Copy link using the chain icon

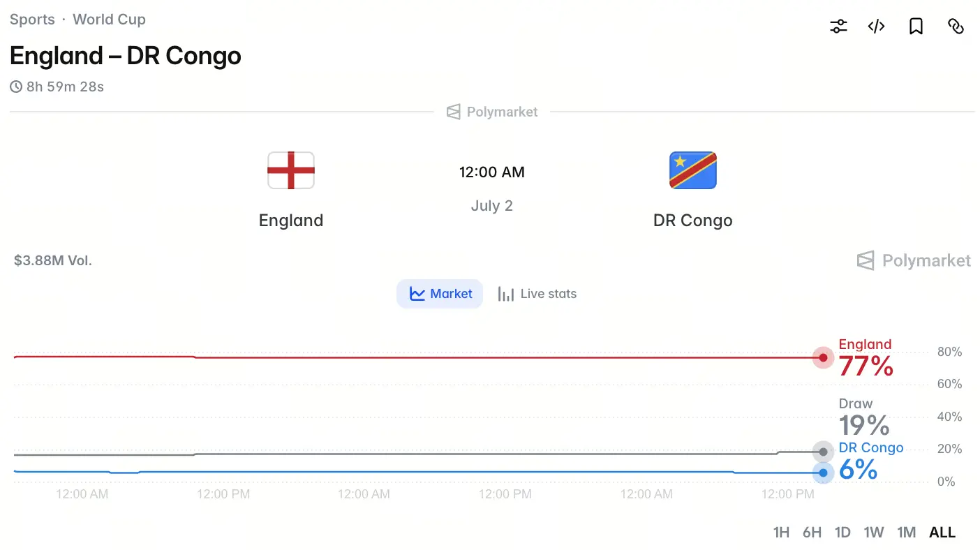pyautogui.click(x=956, y=27)
